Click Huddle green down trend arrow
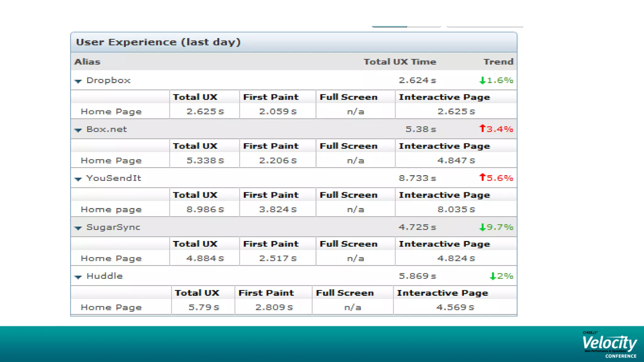644x362 pixels. tap(493, 276)
